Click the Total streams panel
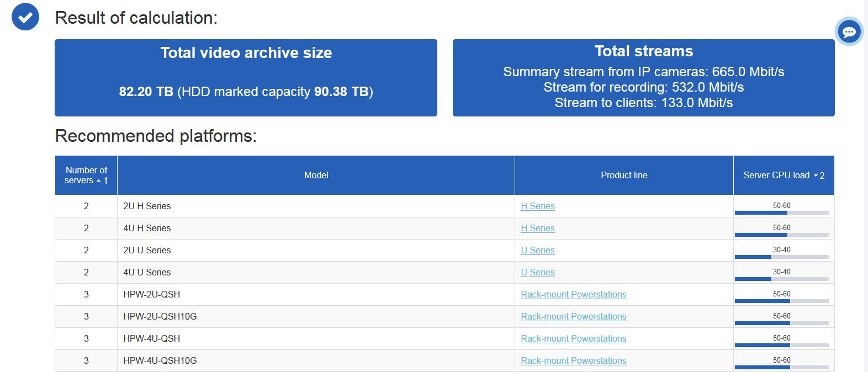The width and height of the screenshot is (868, 372). (x=644, y=78)
